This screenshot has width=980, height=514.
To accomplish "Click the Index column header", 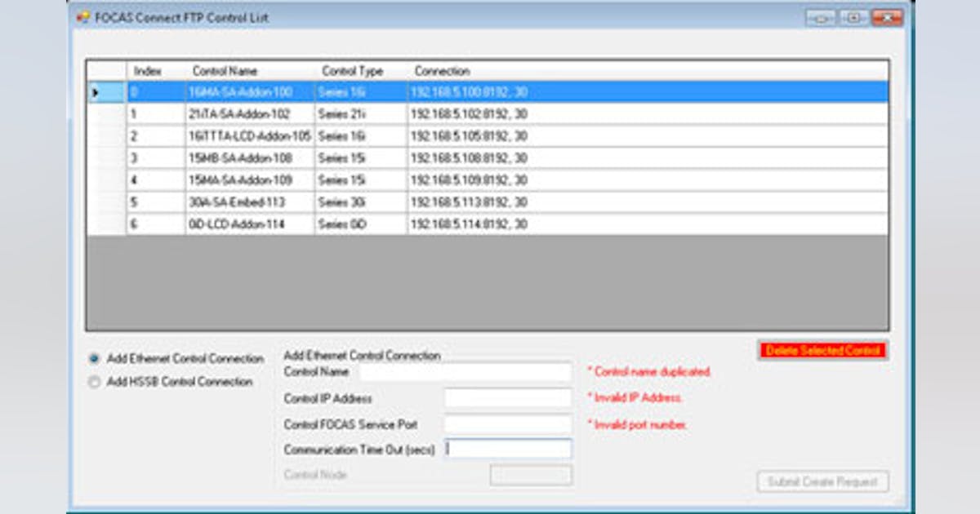I will point(147,71).
